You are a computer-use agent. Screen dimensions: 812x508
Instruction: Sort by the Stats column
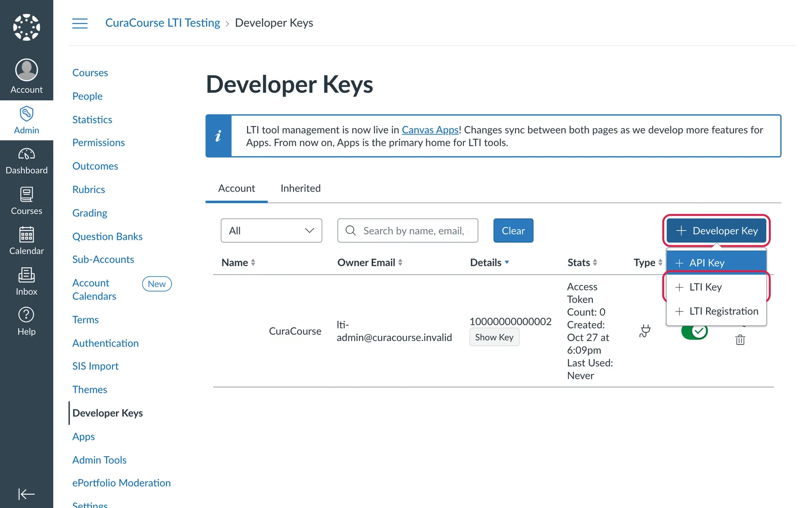(583, 263)
